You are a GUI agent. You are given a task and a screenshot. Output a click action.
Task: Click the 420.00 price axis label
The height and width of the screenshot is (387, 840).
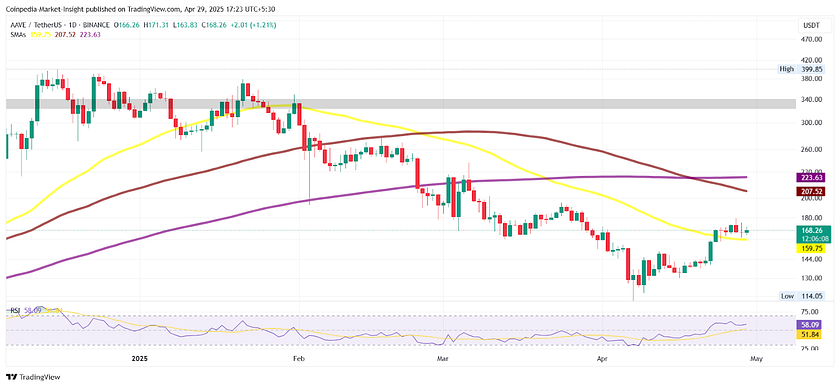(812, 61)
